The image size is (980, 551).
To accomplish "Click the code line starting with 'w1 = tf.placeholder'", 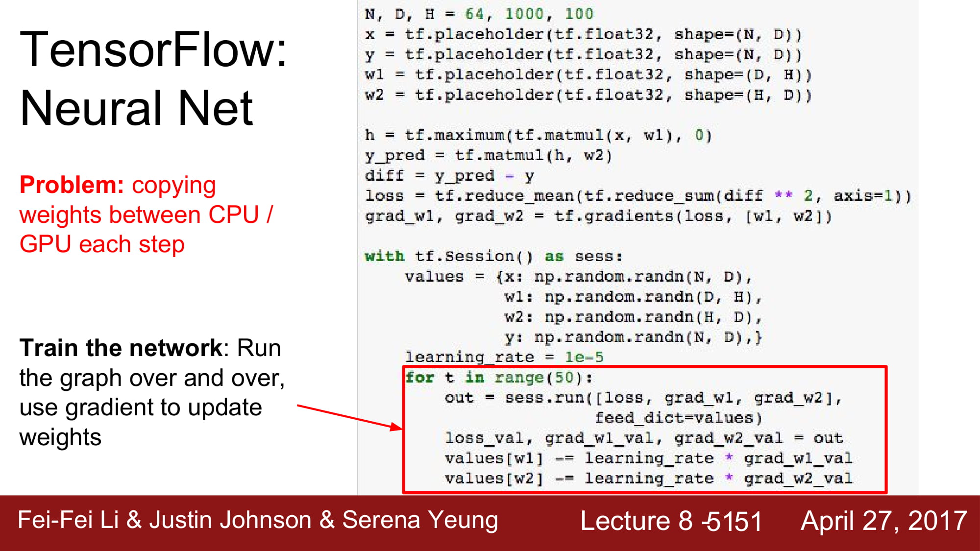I will 588,74.
